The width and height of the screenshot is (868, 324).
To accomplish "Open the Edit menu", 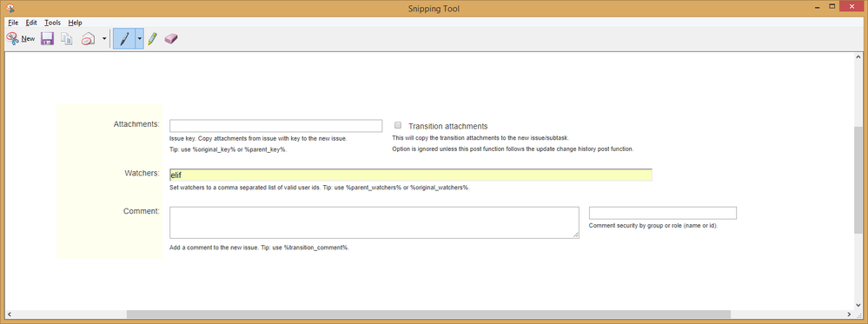I will coord(31,23).
